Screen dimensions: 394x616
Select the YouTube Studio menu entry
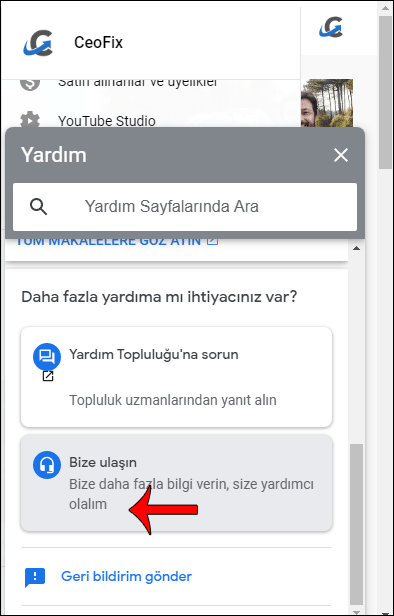[106, 121]
